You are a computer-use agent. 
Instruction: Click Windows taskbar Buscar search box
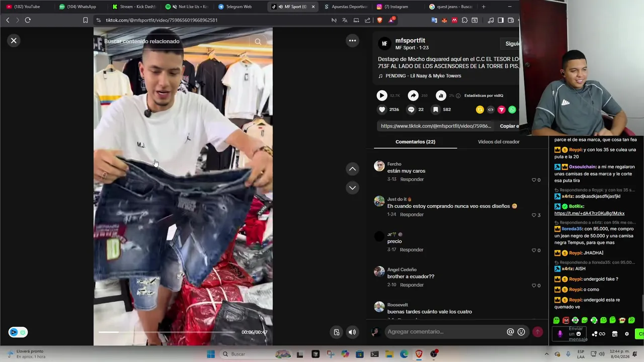click(x=256, y=354)
